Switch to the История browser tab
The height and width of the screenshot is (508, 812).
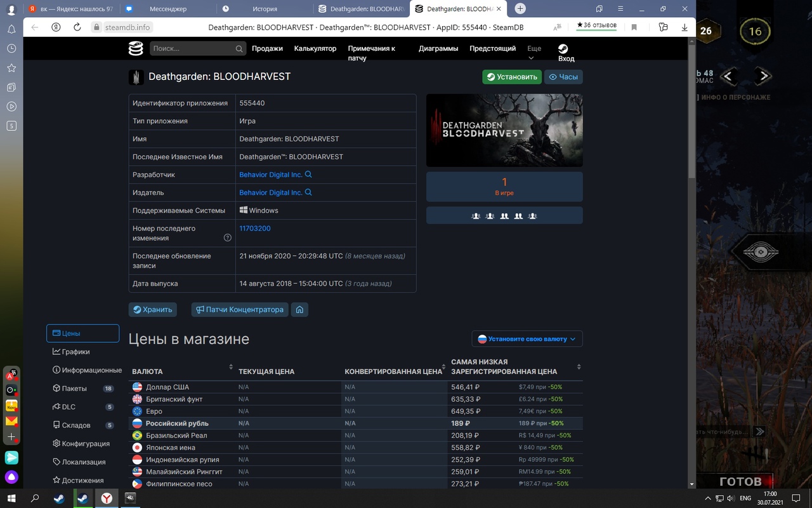coord(265,9)
